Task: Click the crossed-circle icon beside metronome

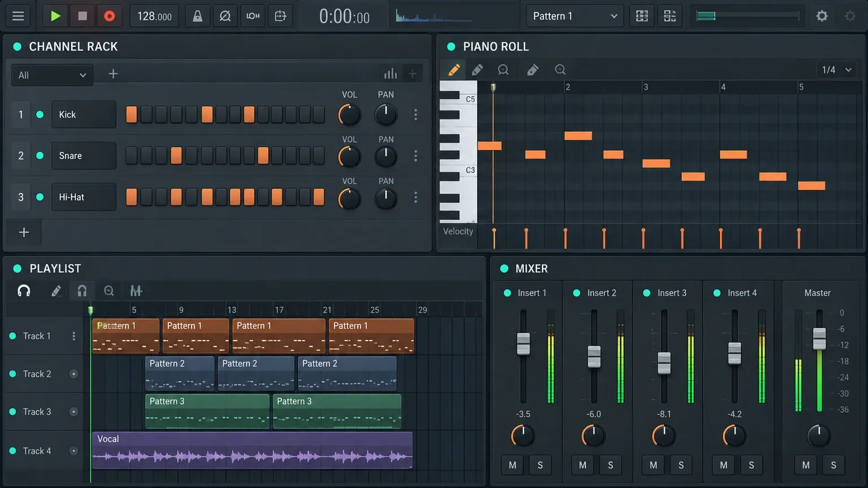Action: (x=225, y=16)
